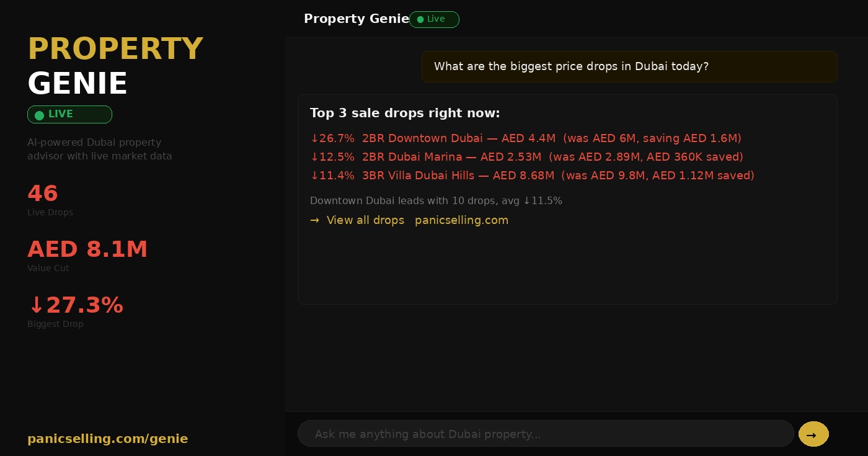This screenshot has width=868, height=456.
Task: Click the yellow send arrow button
Action: pyautogui.click(x=813, y=434)
